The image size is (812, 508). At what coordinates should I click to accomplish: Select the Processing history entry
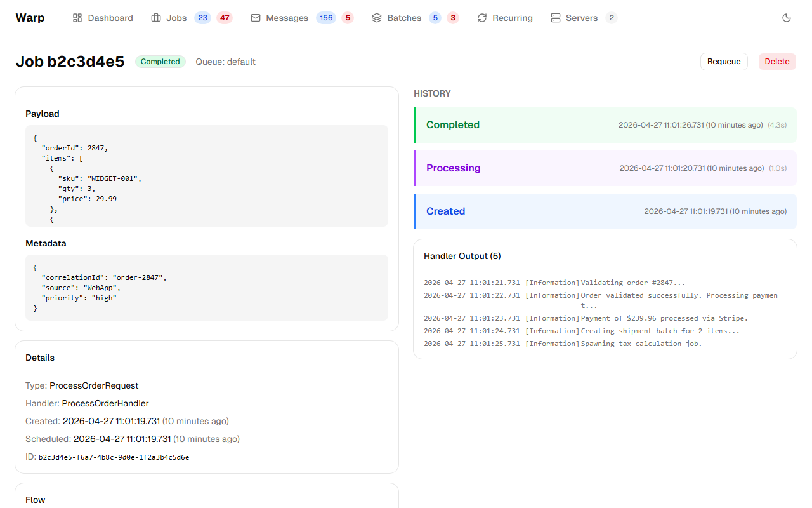pos(605,168)
